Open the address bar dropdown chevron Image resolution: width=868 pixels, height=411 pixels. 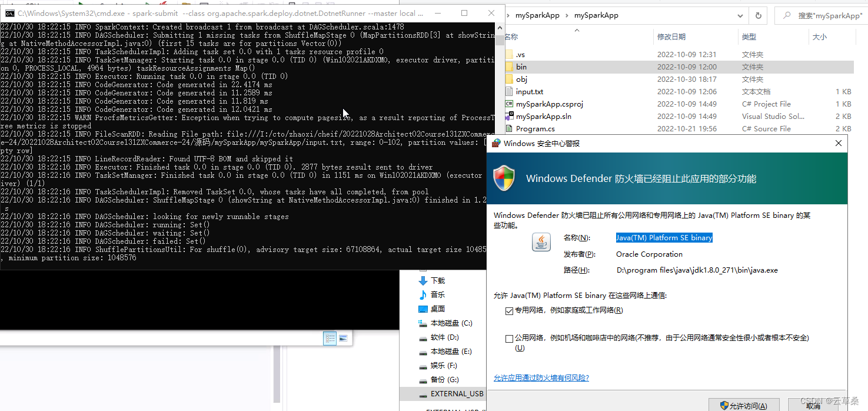pyautogui.click(x=740, y=15)
